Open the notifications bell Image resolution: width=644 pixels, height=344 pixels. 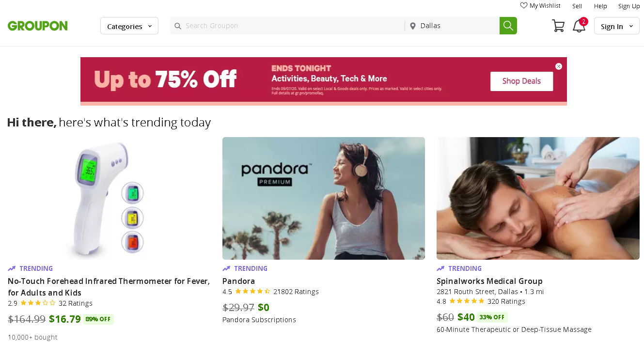(579, 26)
